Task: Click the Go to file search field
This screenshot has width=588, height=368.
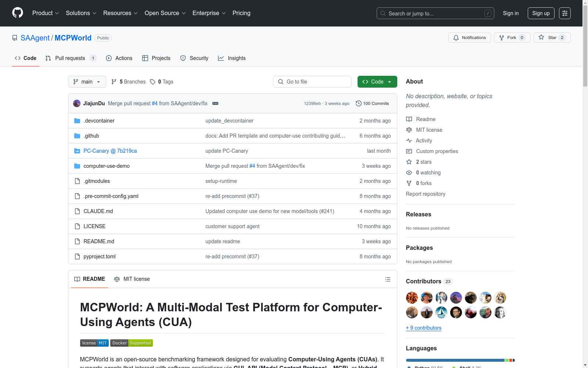Action: pos(312,82)
